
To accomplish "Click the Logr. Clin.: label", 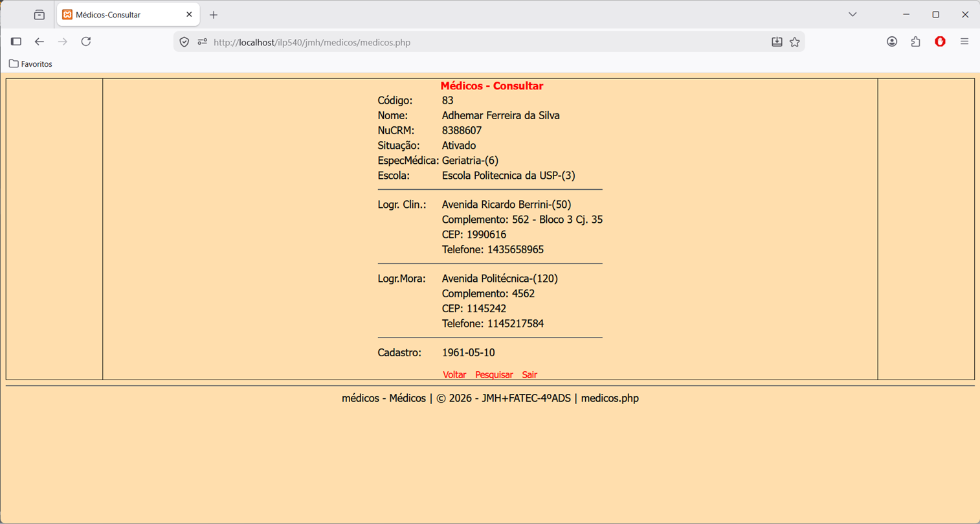I will click(x=402, y=204).
